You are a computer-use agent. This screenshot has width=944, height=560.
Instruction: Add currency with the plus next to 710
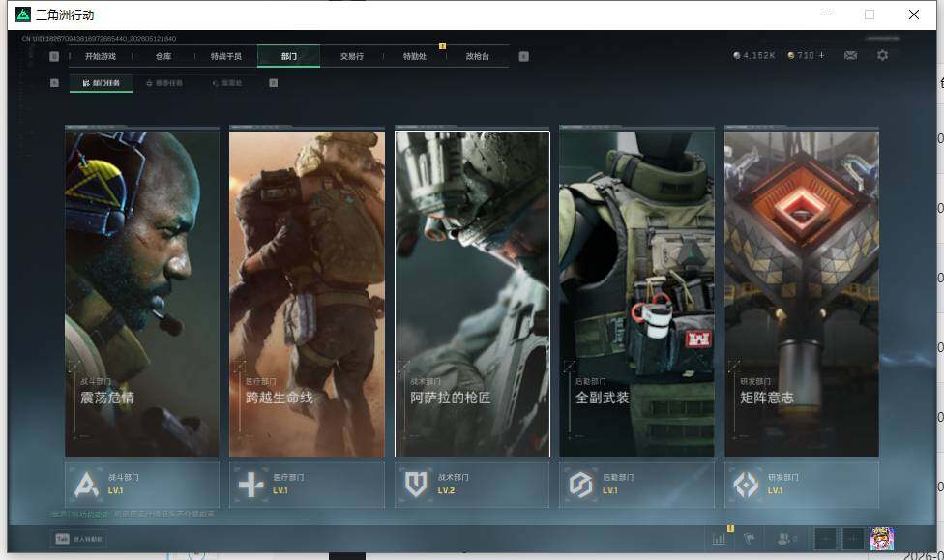pos(821,55)
